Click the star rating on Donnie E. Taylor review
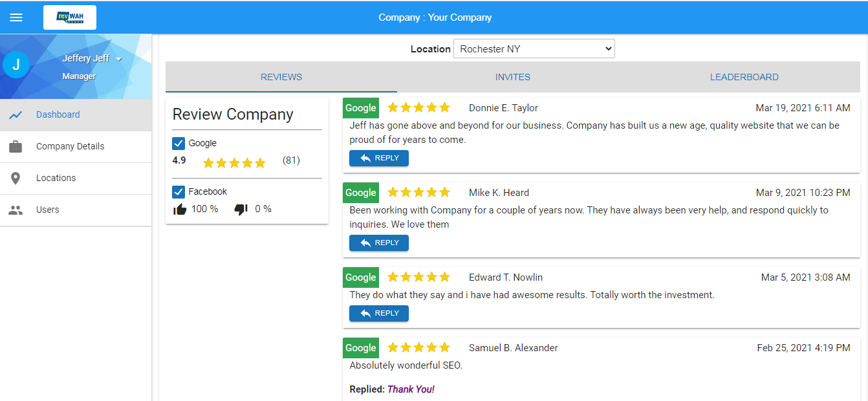The width and height of the screenshot is (868, 401). coord(418,108)
